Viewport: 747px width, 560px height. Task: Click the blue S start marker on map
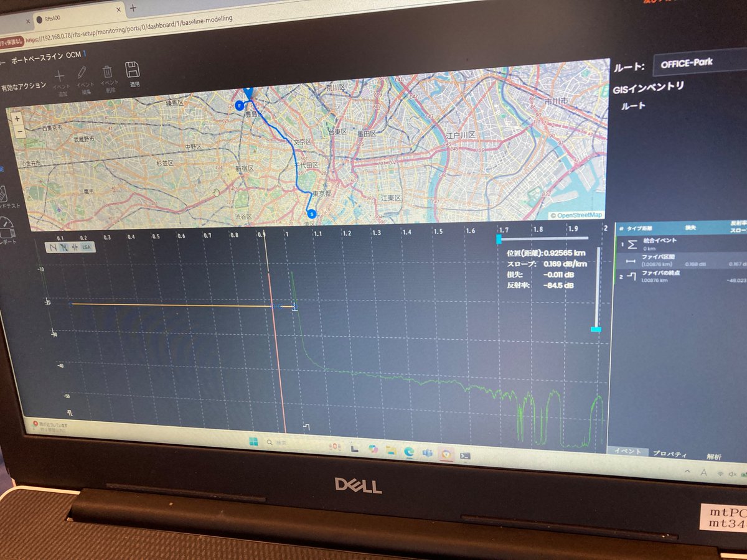(312, 213)
